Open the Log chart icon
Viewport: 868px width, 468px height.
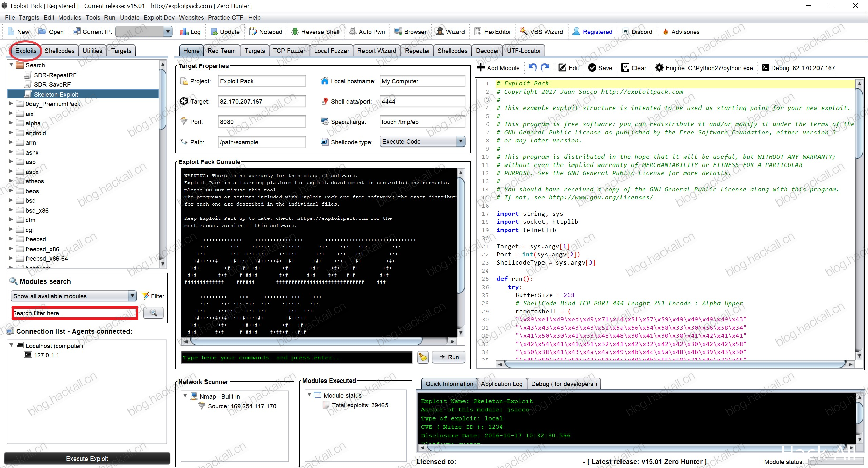click(184, 32)
